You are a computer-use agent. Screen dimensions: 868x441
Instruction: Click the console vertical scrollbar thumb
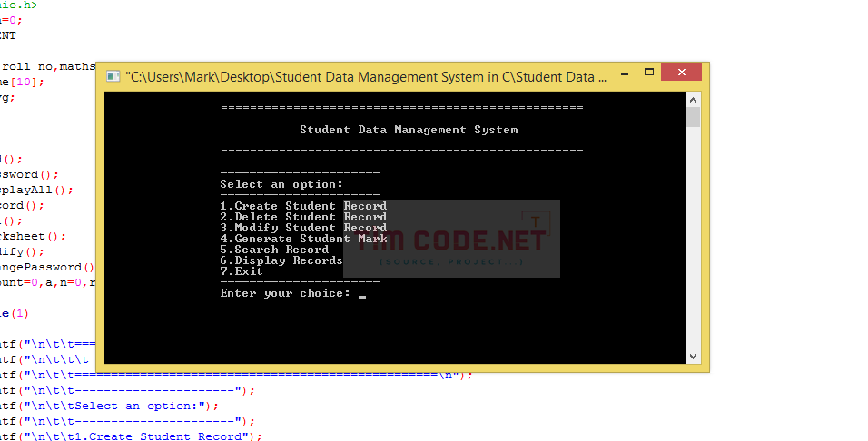click(693, 117)
